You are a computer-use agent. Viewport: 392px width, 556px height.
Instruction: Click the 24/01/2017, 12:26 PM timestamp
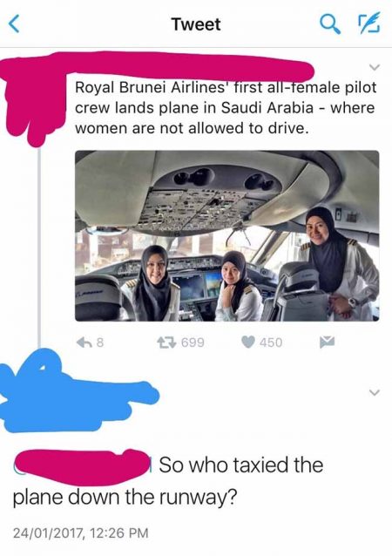click(81, 533)
